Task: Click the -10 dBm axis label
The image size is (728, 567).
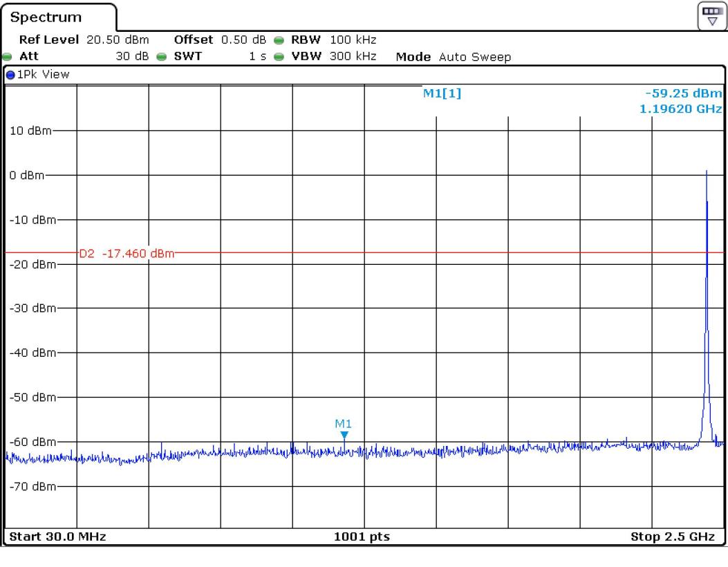Action: pos(32,220)
